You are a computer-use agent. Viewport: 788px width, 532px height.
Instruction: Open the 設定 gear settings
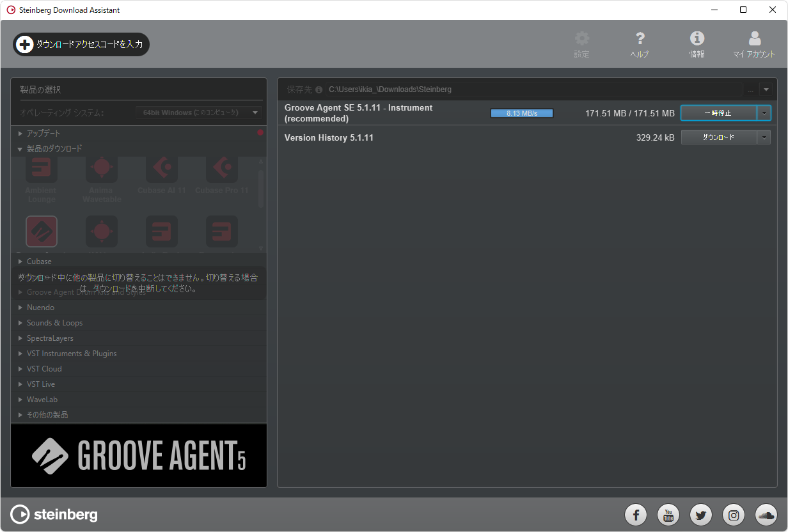581,45
